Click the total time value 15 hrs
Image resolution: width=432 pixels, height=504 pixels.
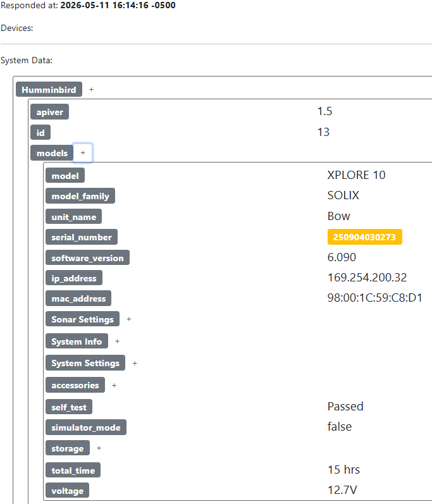click(343, 470)
